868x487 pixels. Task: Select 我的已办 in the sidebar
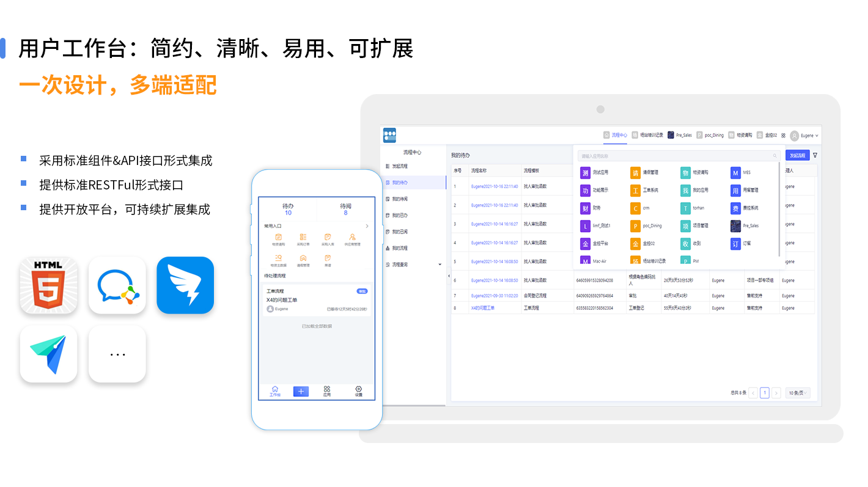(413, 216)
